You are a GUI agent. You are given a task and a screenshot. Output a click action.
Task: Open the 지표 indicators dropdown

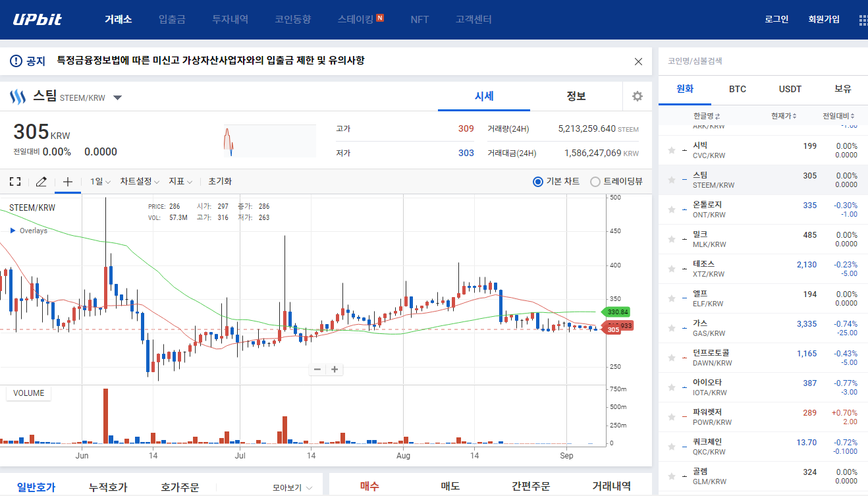(180, 181)
